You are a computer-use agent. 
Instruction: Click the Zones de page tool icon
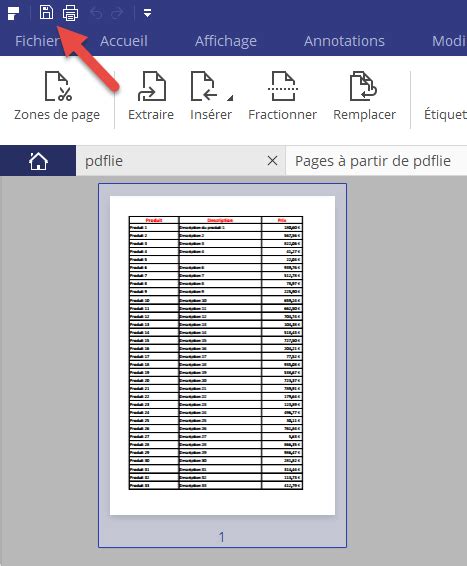(x=58, y=86)
